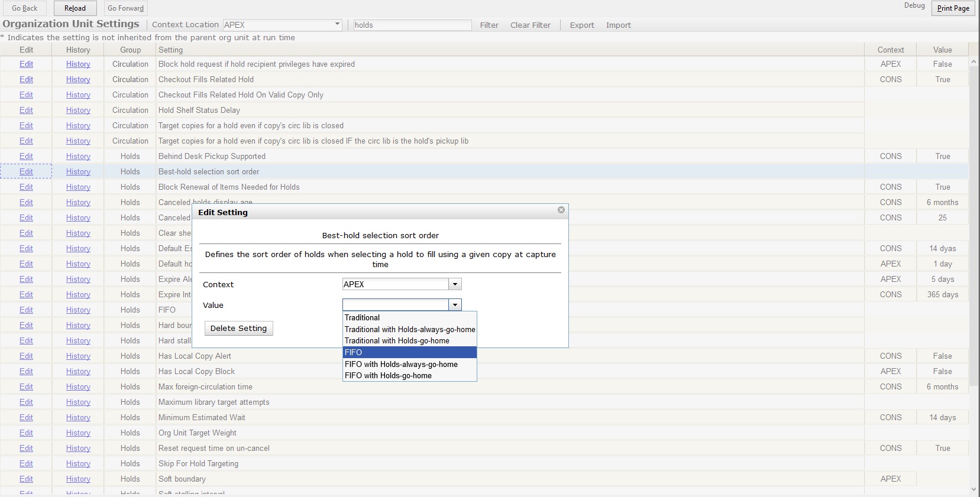Close the Edit Setting dialog
The image size is (980, 497).
point(561,210)
